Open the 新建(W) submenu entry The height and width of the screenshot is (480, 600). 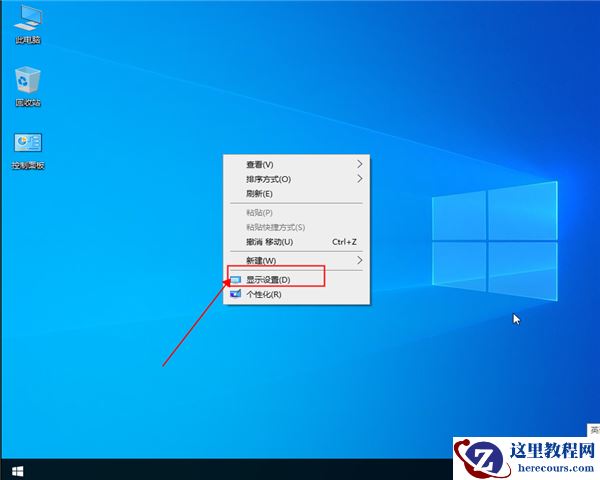(x=297, y=260)
